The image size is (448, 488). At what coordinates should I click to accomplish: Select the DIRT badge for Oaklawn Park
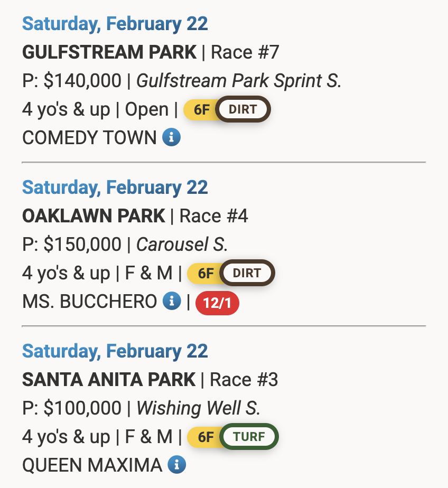click(247, 274)
